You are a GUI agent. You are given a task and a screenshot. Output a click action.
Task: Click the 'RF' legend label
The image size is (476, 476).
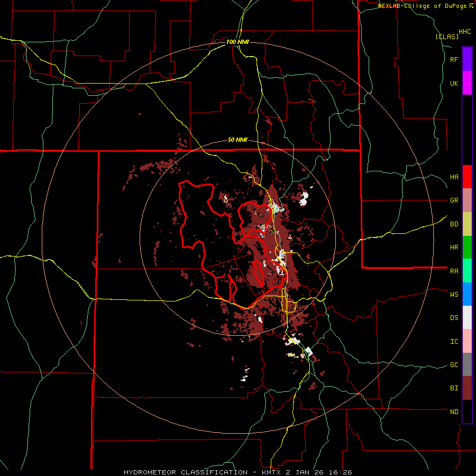454,59
